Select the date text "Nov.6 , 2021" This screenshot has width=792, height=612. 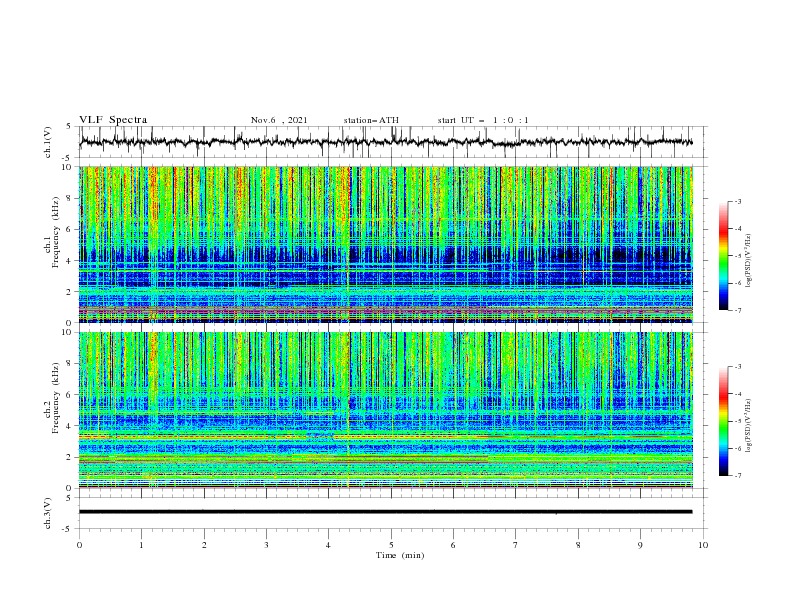click(x=279, y=120)
